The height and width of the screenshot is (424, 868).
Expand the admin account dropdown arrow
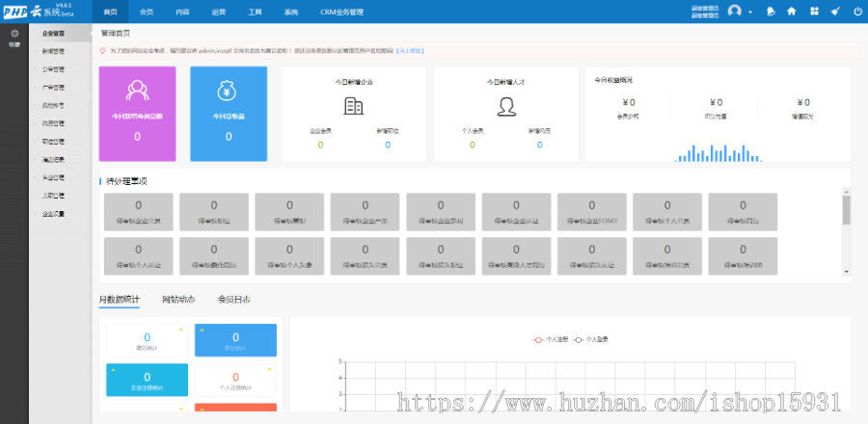tap(750, 12)
